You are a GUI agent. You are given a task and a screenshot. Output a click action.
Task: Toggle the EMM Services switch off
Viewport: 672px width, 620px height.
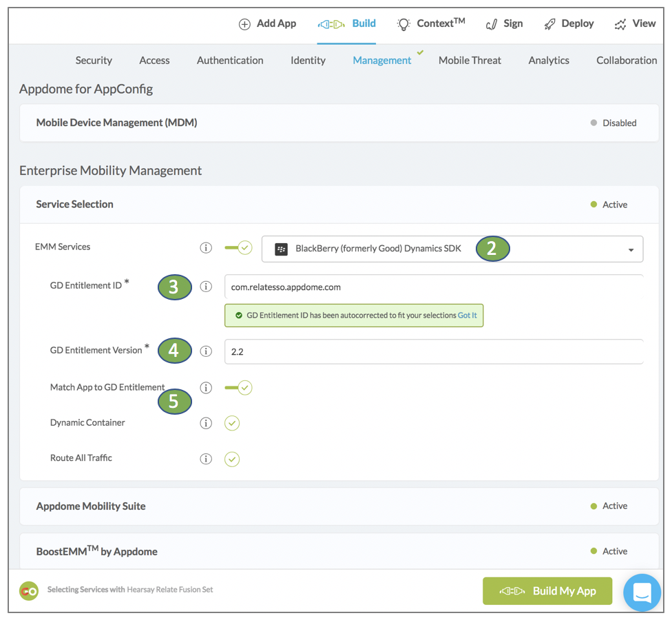pos(238,247)
